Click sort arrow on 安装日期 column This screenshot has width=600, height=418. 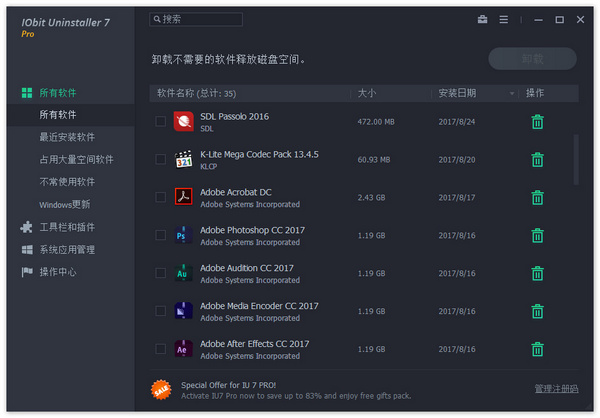point(512,93)
